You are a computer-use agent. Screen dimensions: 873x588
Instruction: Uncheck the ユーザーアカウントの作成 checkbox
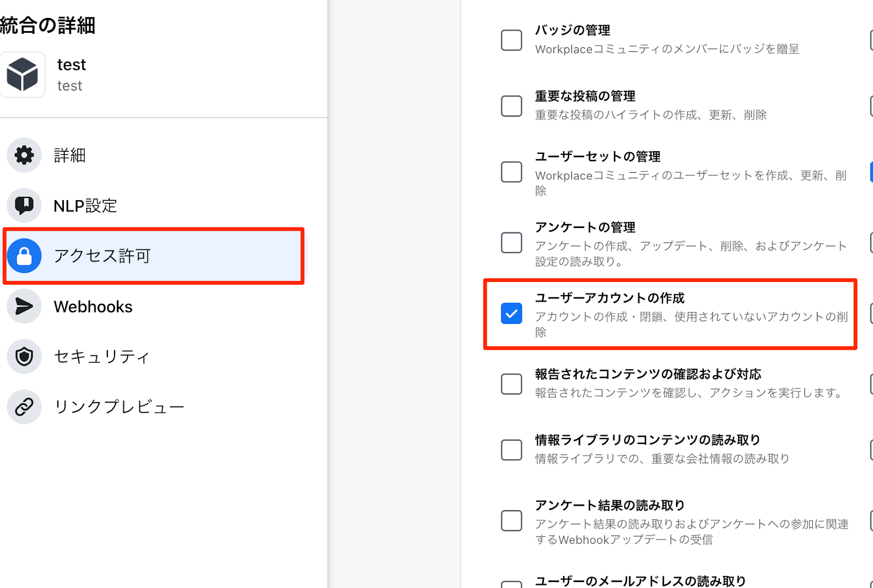(511, 314)
